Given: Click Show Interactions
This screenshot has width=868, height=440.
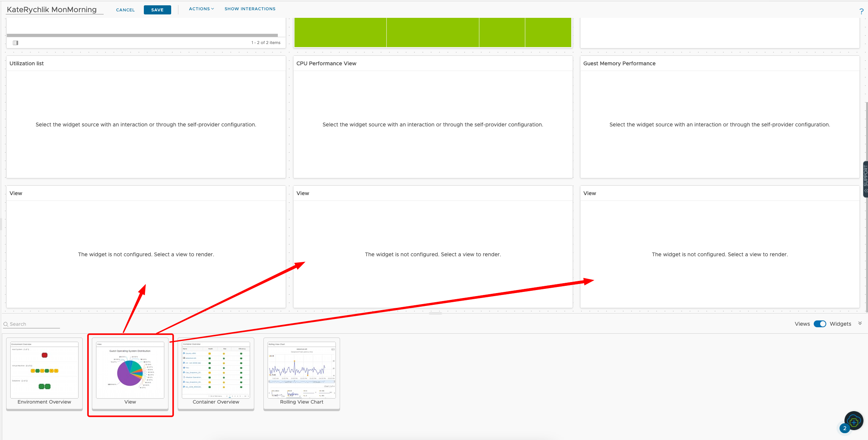Looking at the screenshot, I should coord(250,9).
